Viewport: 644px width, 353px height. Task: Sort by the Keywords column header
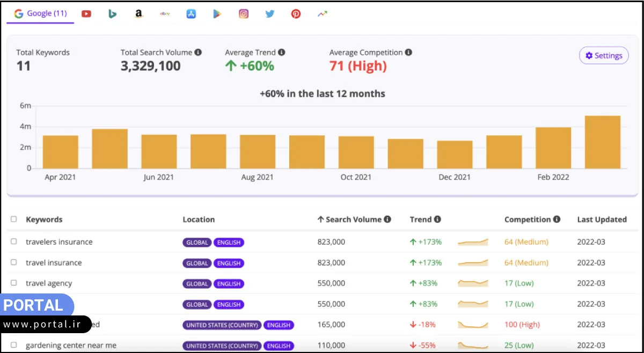click(44, 219)
